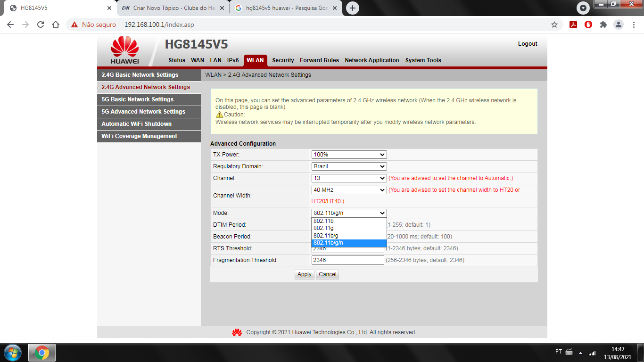
Task: Close the HG8145V5 tab
Action: pos(109,8)
